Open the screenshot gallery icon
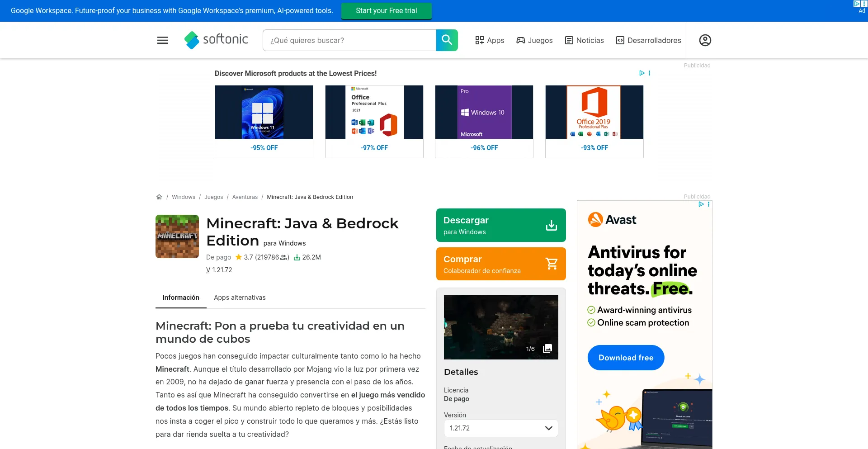 [547, 349]
